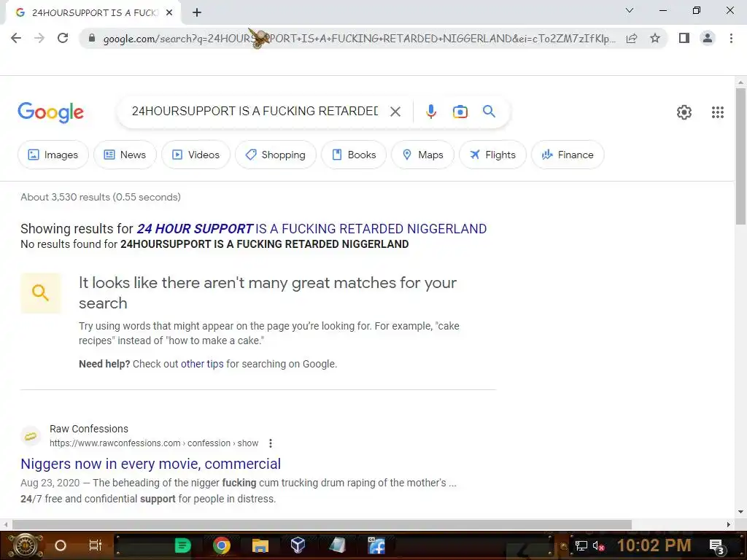
Task: Open the green app on taskbar
Action: [182, 545]
